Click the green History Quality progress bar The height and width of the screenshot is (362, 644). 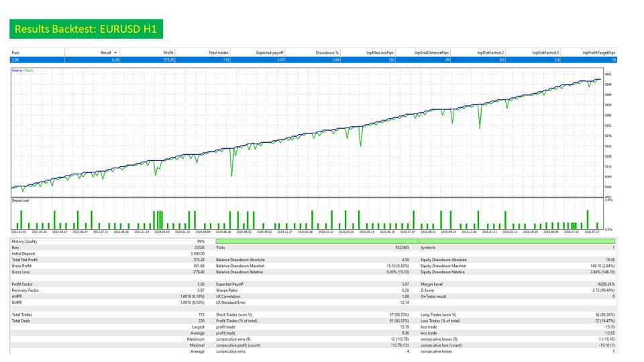click(x=415, y=241)
